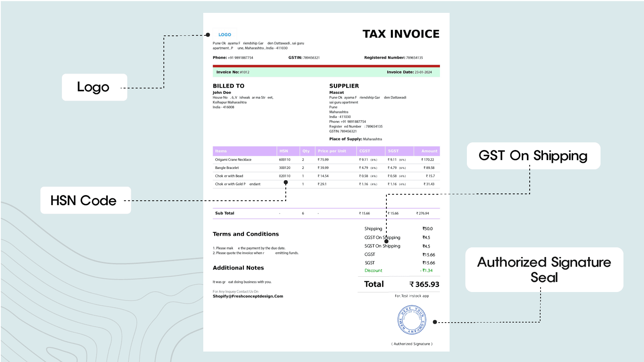Click the "Amount" column header
Viewport: 644px width, 362px height.
coord(429,151)
